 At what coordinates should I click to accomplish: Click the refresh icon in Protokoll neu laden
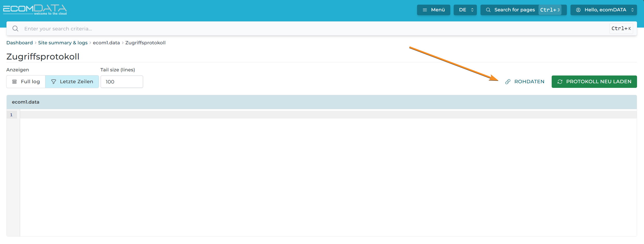point(560,82)
